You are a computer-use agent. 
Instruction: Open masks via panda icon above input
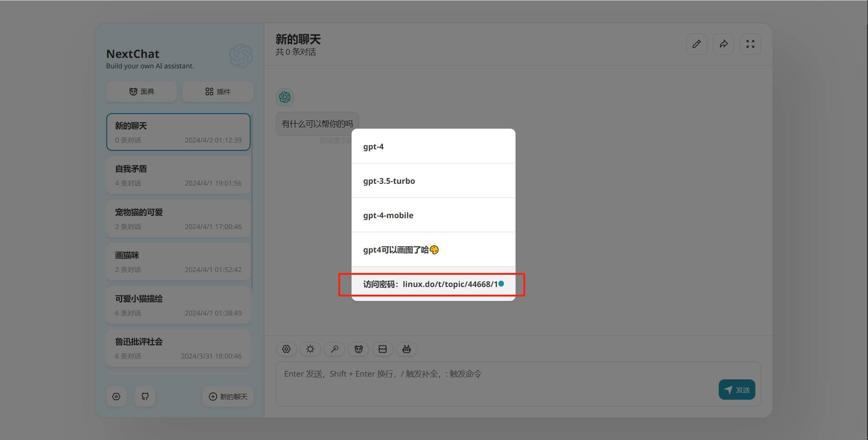[359, 349]
